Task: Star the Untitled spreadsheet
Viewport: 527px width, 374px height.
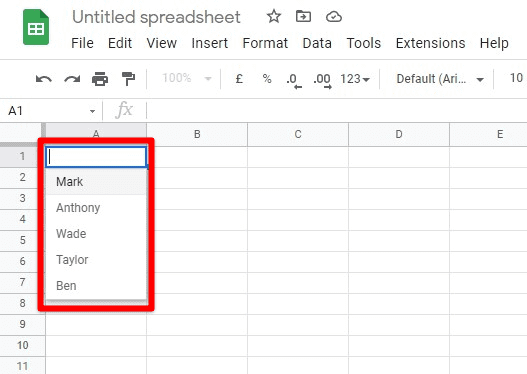Action: click(274, 16)
